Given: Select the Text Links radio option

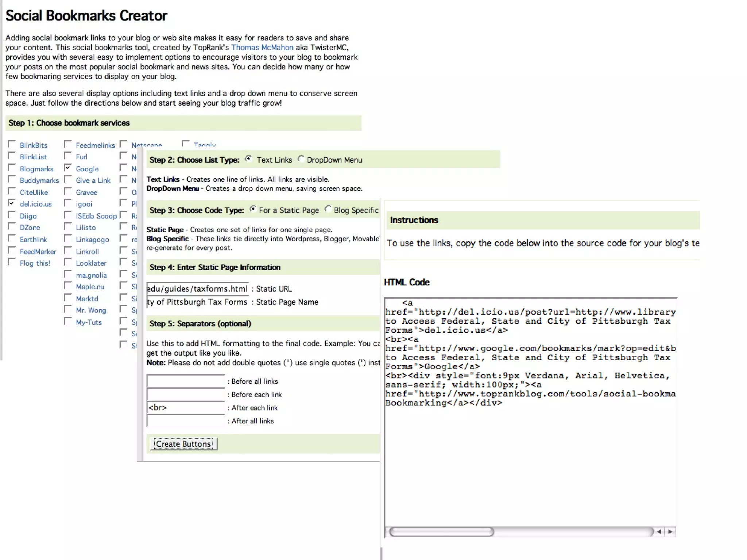Looking at the screenshot, I should [x=248, y=159].
